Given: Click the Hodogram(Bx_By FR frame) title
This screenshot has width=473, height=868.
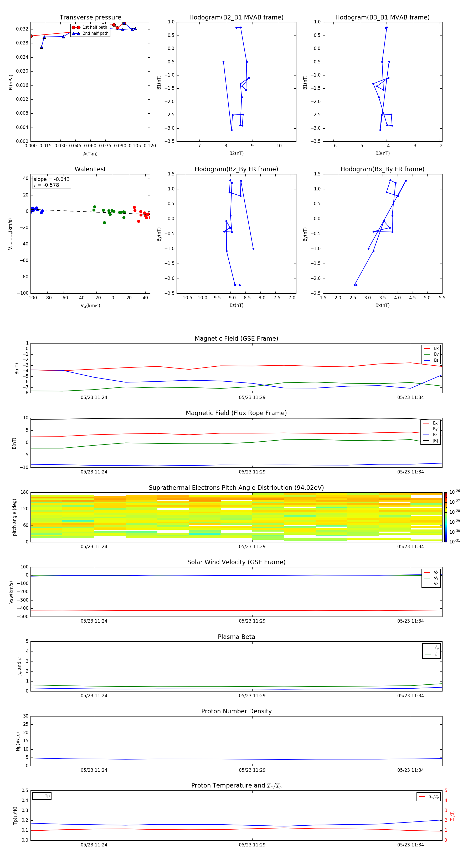Looking at the screenshot, I should click(x=382, y=169).
